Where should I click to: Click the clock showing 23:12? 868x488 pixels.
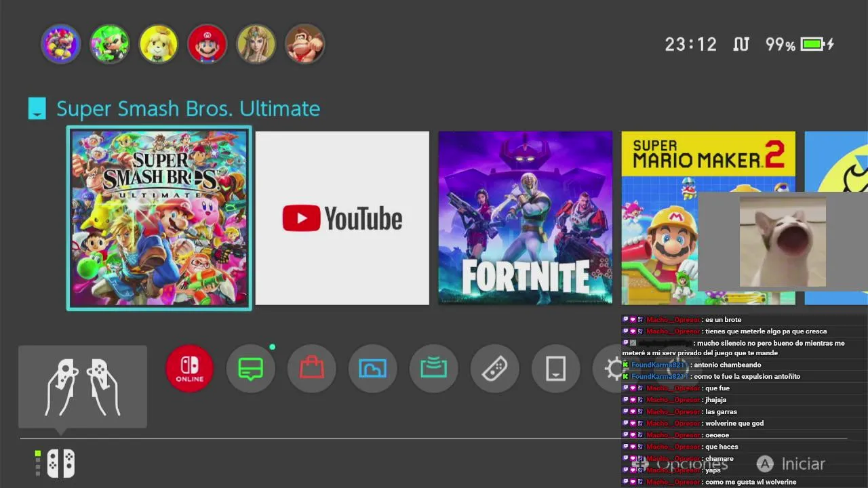pos(690,45)
